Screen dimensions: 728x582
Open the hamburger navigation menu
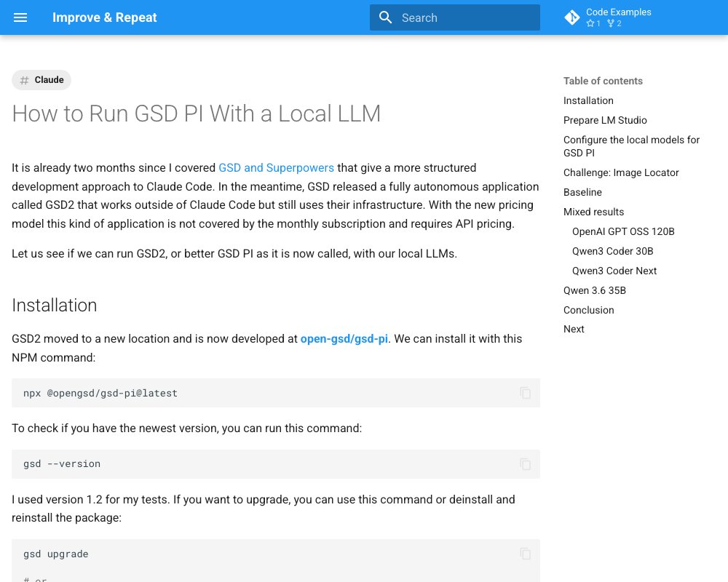(20, 17)
